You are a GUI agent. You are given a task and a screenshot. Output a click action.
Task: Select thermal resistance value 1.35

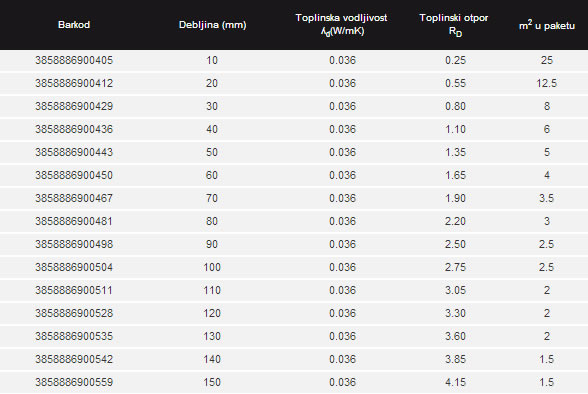(455, 152)
